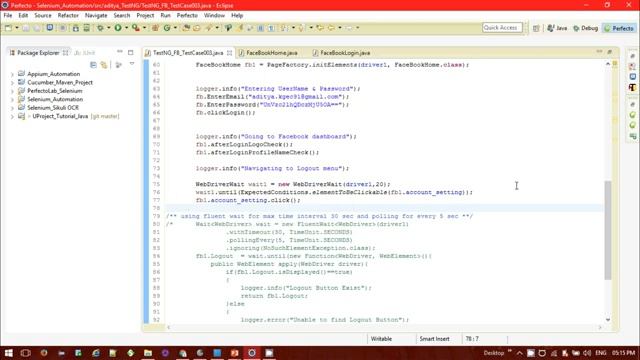Open the New Java Class dropdown arrow
Screen dimensions: 640x360
pos(175,28)
